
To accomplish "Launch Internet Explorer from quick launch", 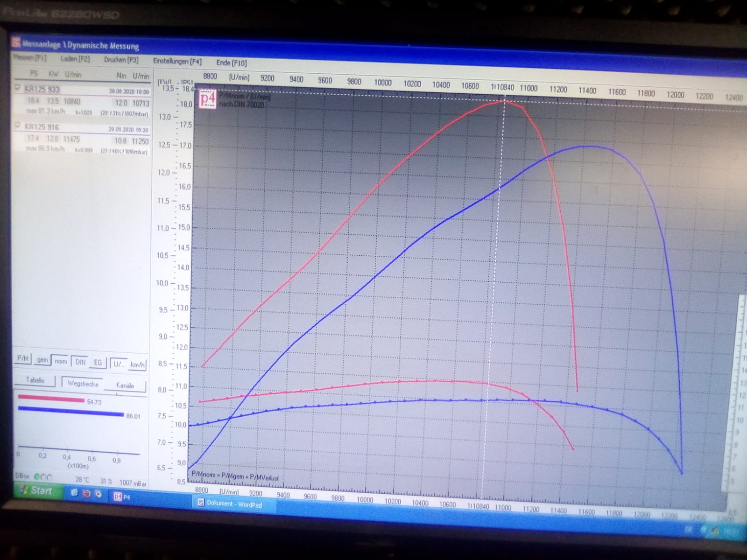I will coord(74,493).
